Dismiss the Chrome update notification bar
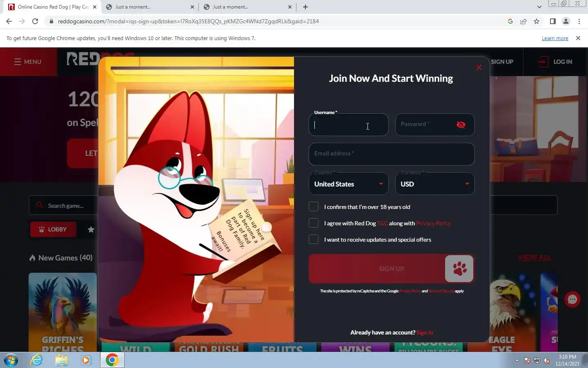 pos(578,38)
